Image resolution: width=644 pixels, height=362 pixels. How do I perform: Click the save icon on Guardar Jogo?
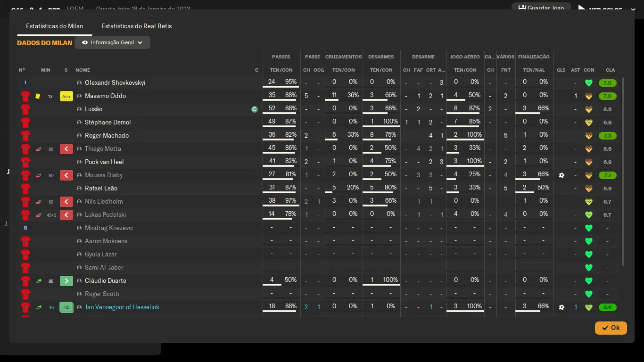click(x=522, y=8)
